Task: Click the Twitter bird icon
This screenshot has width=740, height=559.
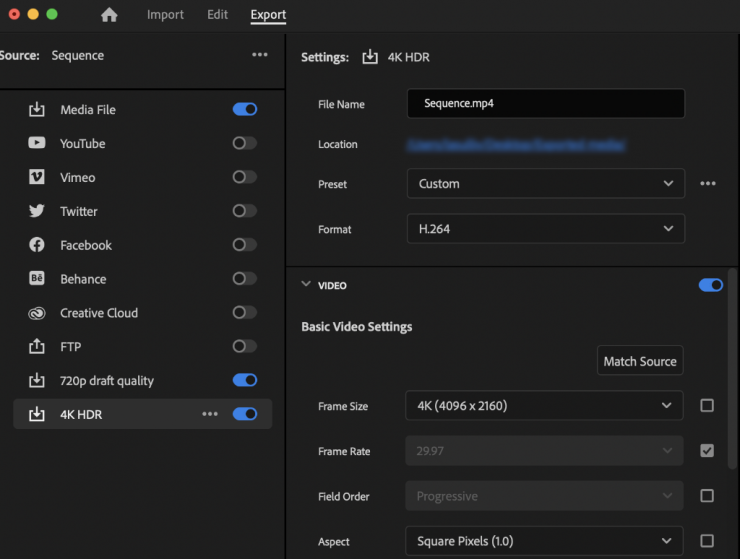Action: click(x=37, y=211)
